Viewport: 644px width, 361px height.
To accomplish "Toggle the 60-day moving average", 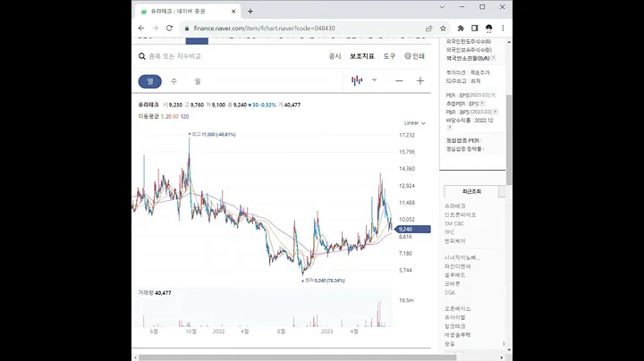I will point(176,116).
